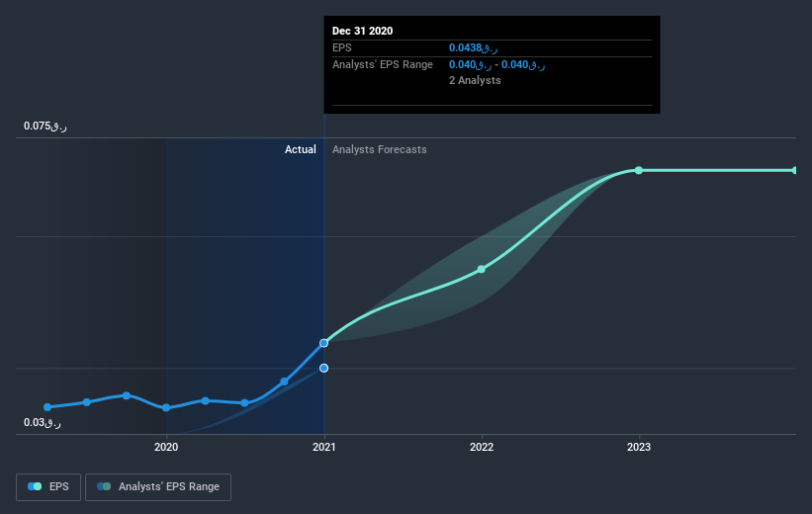Select the forecast EPS point at 2022
The image size is (812, 514).
482,269
